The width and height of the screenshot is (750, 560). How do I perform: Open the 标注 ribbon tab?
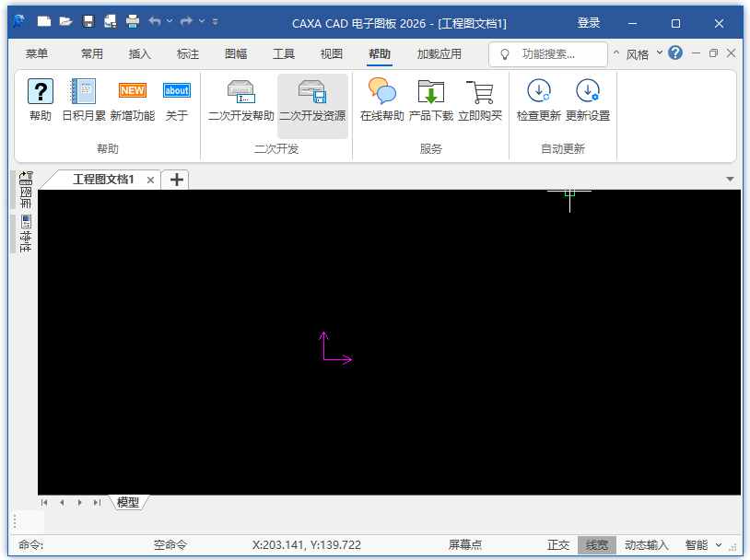[x=188, y=54]
